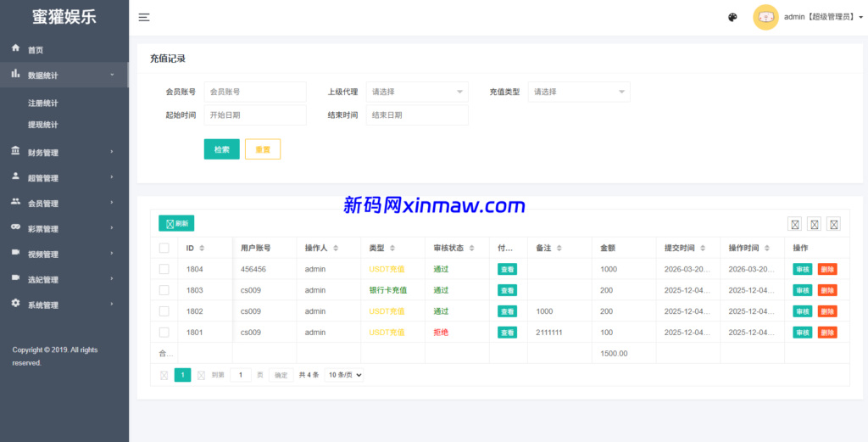Click the home icon beside 首页

[15, 48]
